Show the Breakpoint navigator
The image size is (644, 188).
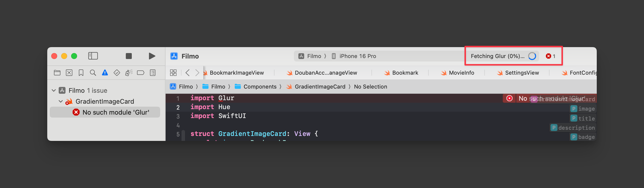(x=141, y=73)
